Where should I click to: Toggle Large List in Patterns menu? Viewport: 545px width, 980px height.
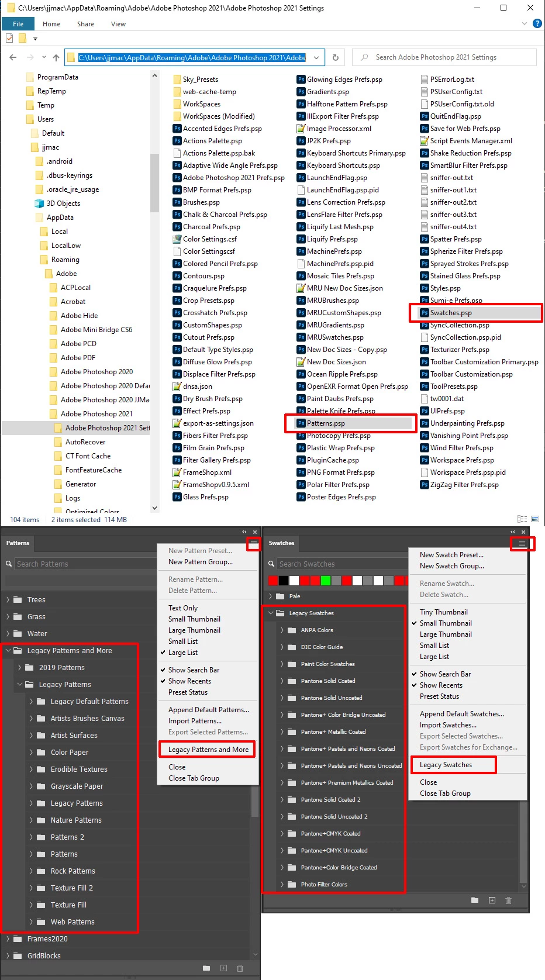click(x=183, y=653)
